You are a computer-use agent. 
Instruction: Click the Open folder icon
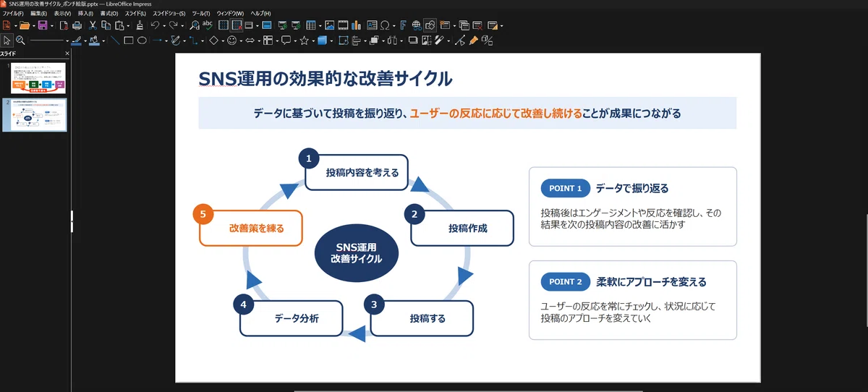[24, 25]
